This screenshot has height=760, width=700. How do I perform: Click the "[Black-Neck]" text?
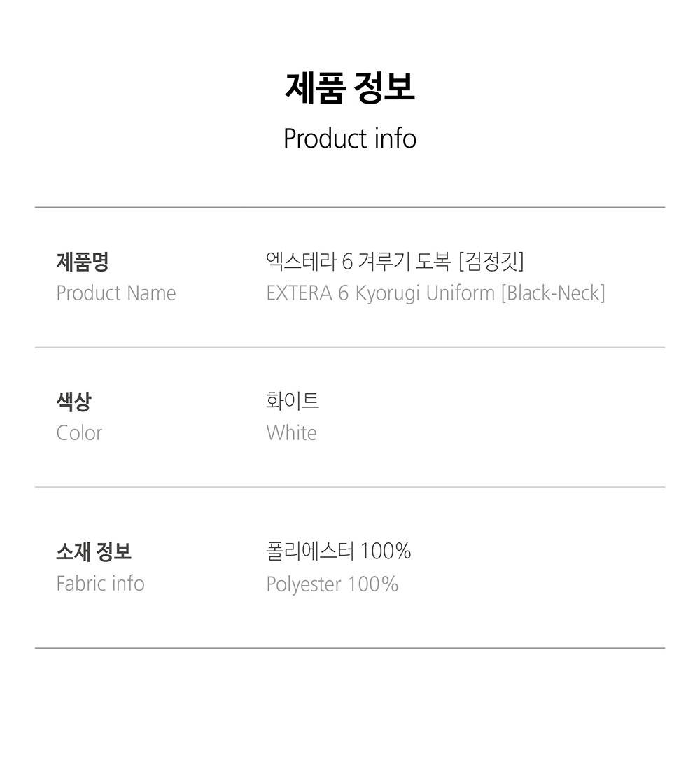click(553, 293)
